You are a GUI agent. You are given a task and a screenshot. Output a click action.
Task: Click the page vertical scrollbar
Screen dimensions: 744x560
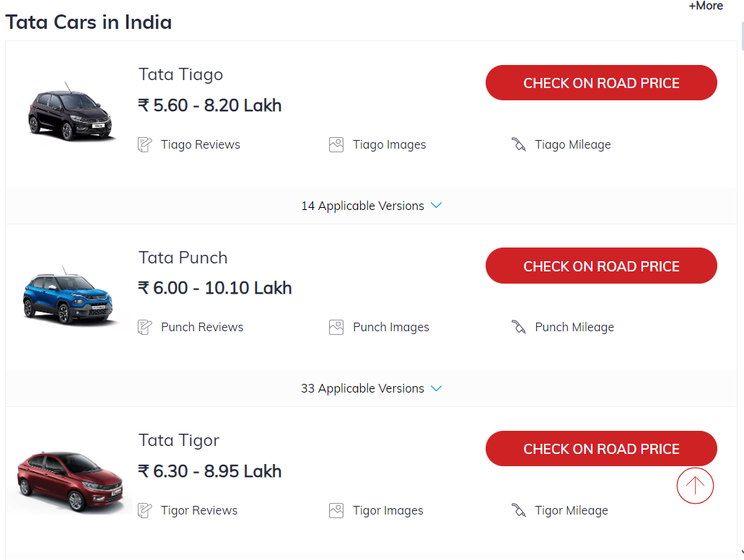pyautogui.click(x=740, y=289)
